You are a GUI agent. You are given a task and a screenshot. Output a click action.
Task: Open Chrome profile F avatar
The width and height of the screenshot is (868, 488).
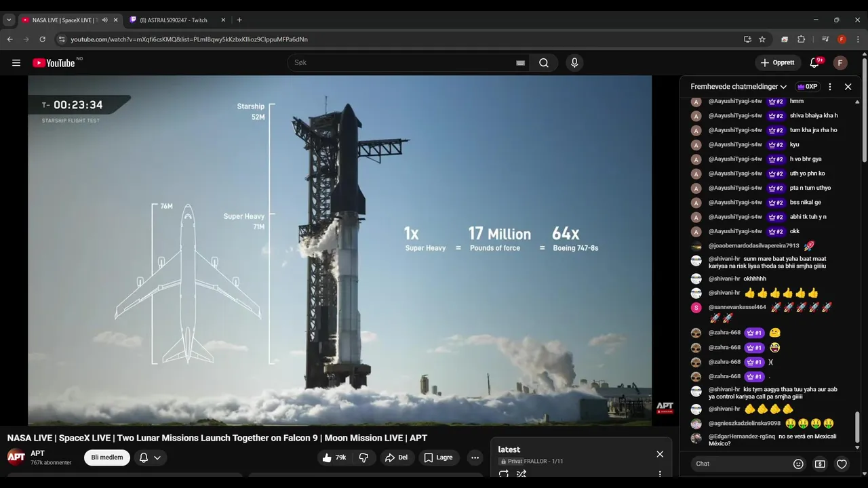pos(842,39)
